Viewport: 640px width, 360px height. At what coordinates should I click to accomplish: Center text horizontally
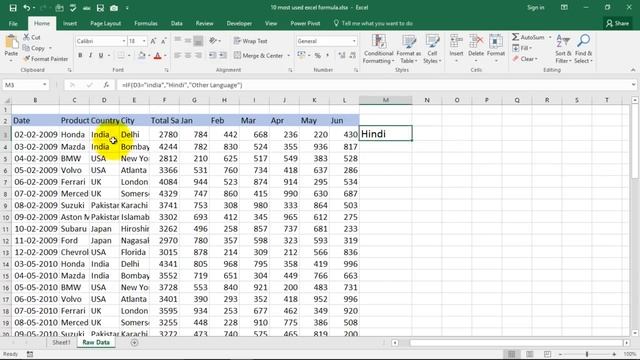click(188, 56)
